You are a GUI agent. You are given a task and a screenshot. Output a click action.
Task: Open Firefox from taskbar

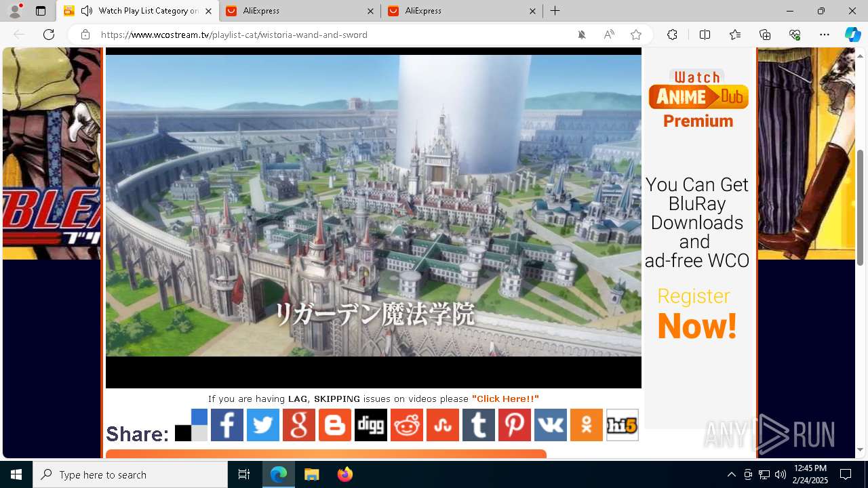344,474
